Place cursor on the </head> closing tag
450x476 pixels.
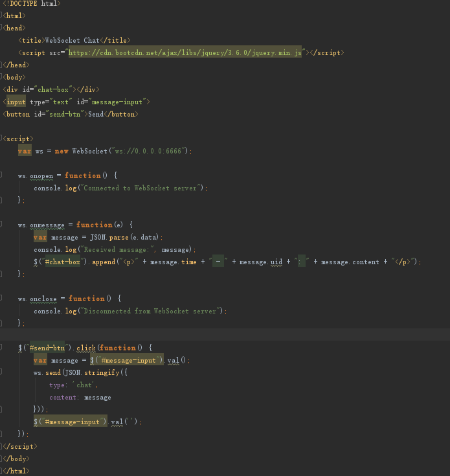pos(16,65)
